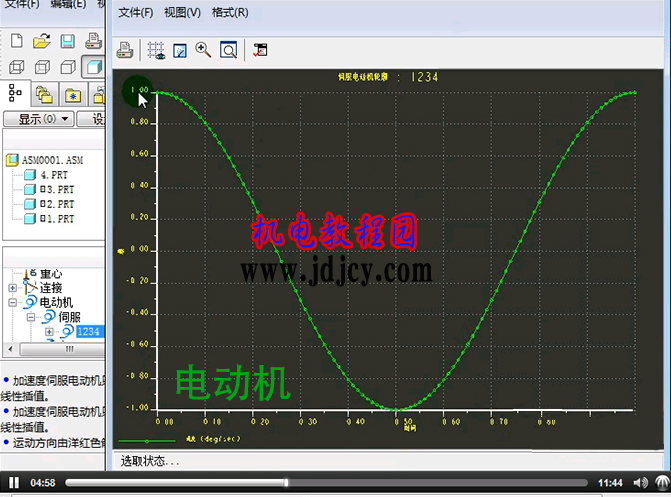This screenshot has height=497, width=671.
Task: Pause the video playback
Action: point(14,483)
